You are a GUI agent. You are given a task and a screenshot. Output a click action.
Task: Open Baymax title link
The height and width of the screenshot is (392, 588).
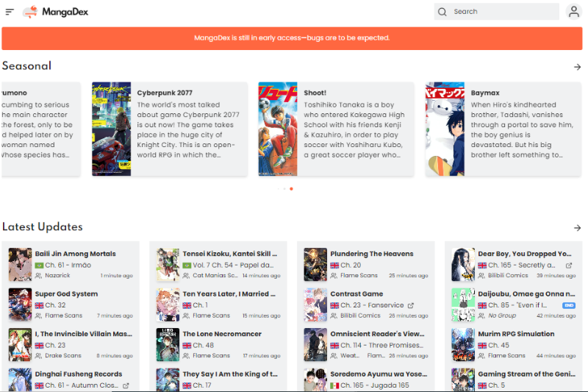tap(485, 93)
